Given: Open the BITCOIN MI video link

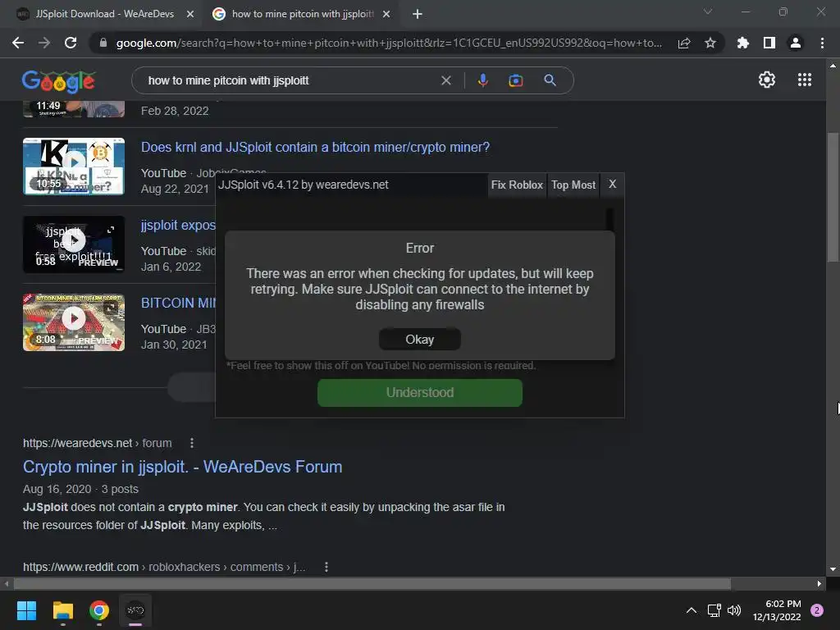Looking at the screenshot, I should tap(178, 303).
